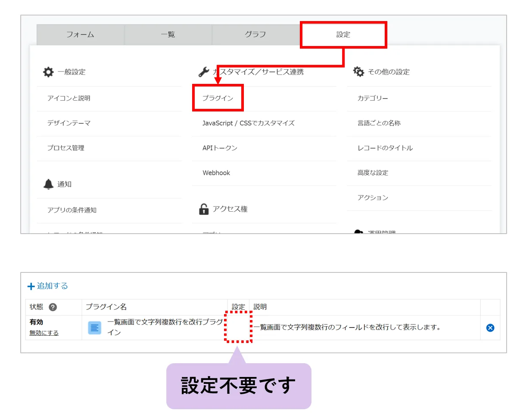Click 無効にする to disable the plugin
The width and height of the screenshot is (520, 420).
pyautogui.click(x=44, y=333)
